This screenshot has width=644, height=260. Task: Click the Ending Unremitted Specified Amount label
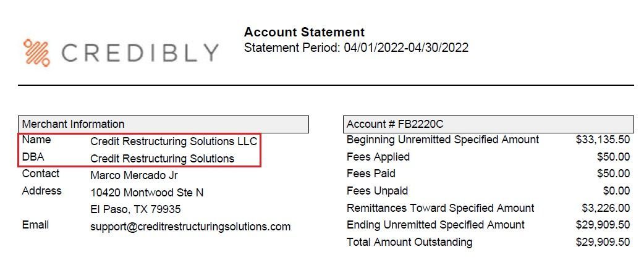pyautogui.click(x=436, y=225)
